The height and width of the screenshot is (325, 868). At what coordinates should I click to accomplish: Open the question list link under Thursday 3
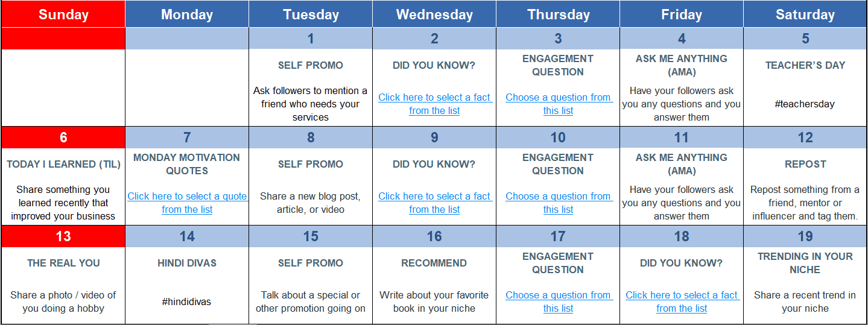click(x=558, y=104)
